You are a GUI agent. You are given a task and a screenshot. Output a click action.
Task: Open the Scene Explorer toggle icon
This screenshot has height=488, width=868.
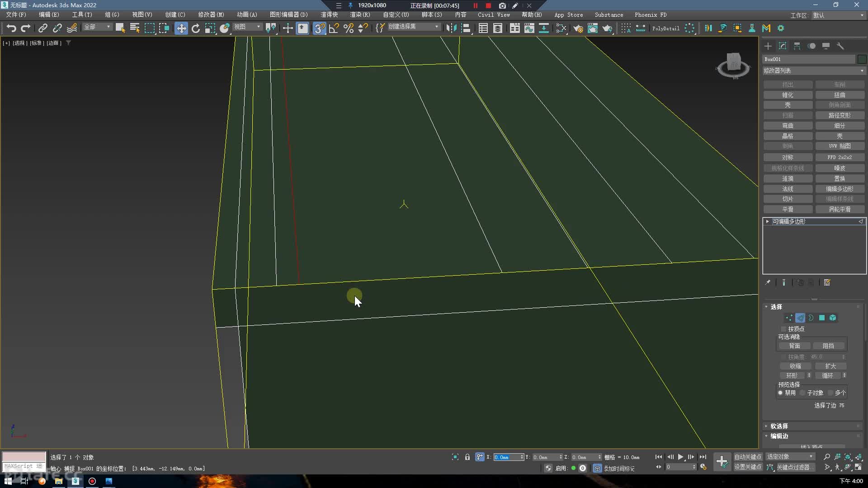[483, 28]
